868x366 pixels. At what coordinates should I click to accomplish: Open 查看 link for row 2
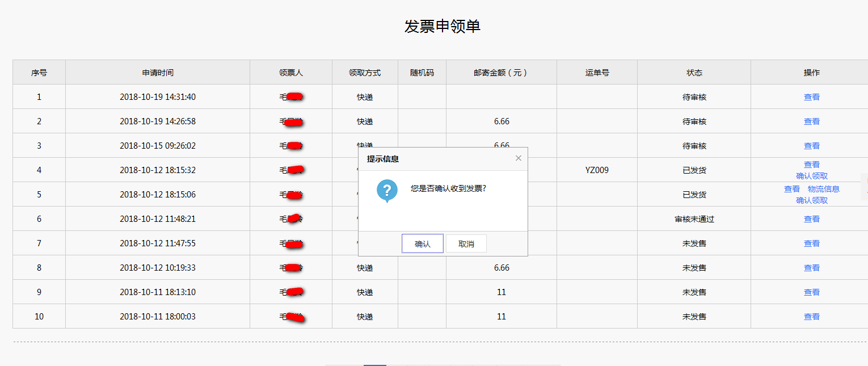[x=812, y=121]
